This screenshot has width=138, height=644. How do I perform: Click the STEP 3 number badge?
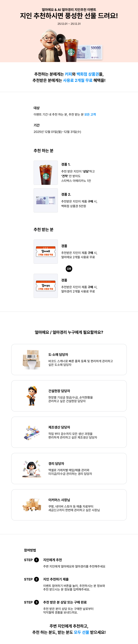pyautogui.click(x=36, y=602)
